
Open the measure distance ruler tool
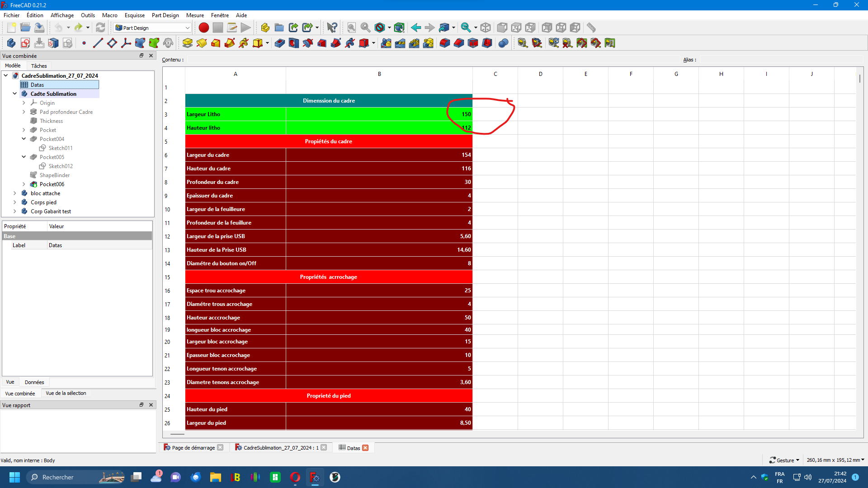tap(591, 28)
